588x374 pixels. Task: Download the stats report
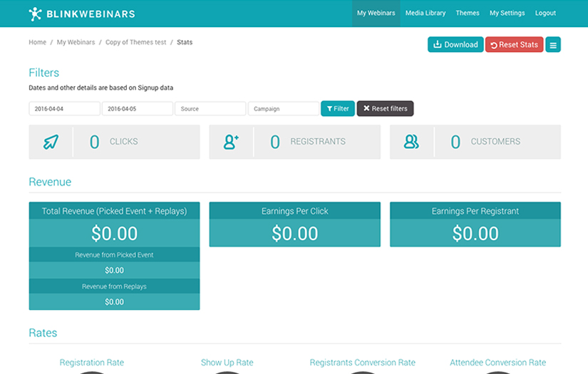[x=455, y=45]
